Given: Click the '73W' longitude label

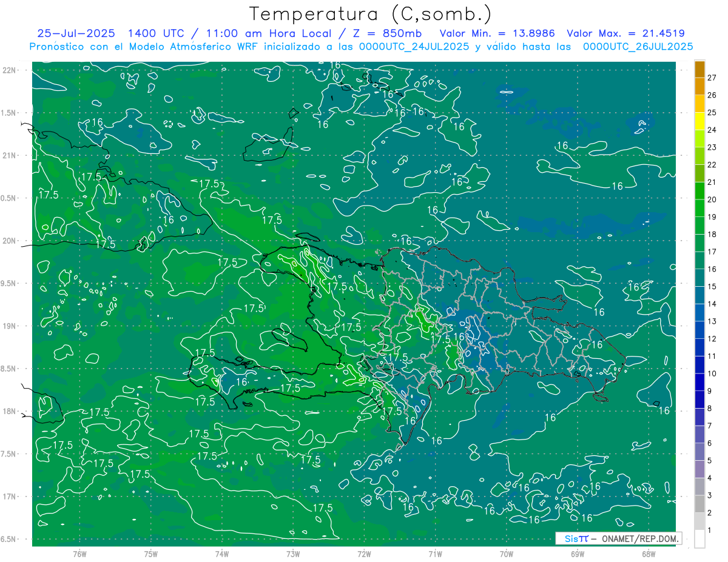Looking at the screenshot, I should [x=293, y=554].
